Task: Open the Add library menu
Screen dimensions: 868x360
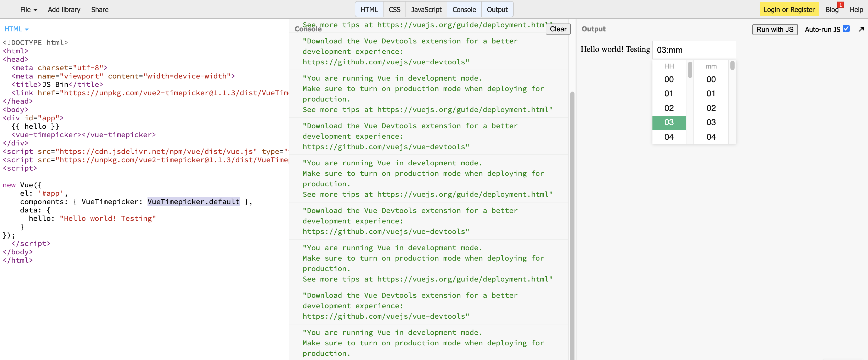Action: (x=64, y=9)
